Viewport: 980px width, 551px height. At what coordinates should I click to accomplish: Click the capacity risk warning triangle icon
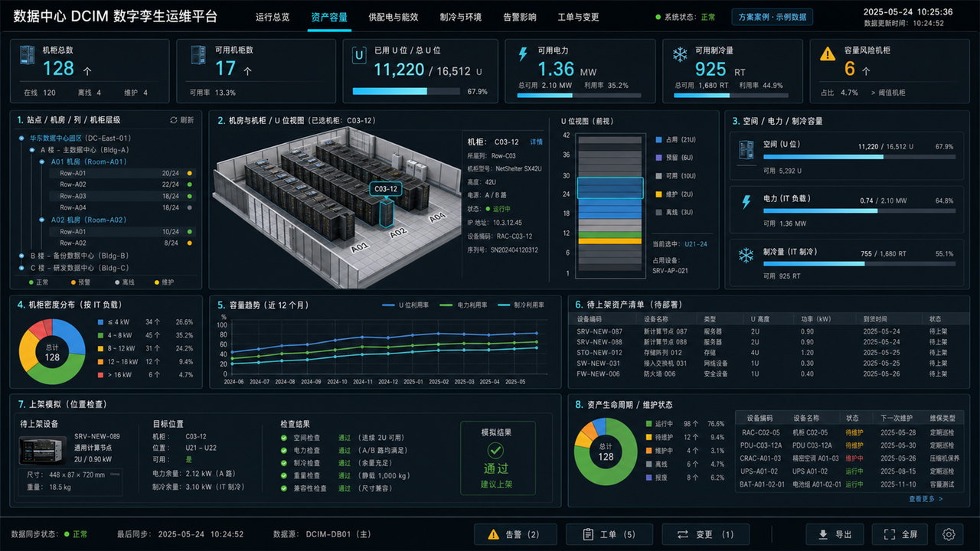tap(828, 54)
